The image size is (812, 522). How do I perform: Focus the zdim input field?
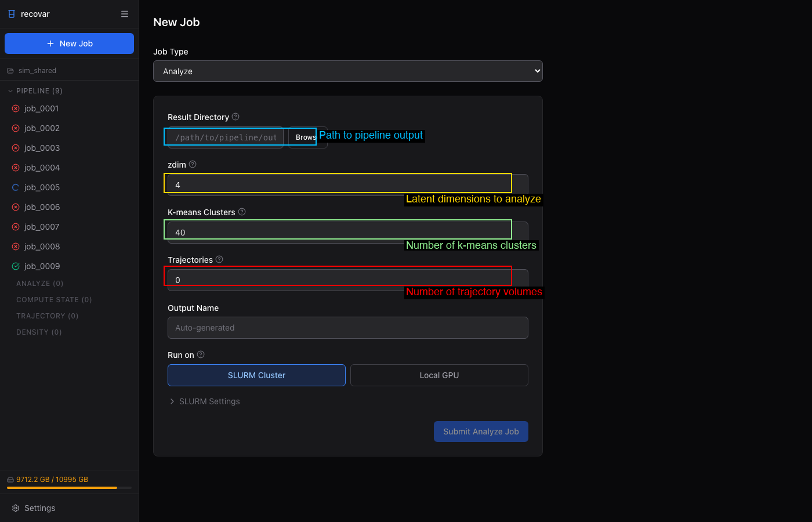click(x=348, y=185)
